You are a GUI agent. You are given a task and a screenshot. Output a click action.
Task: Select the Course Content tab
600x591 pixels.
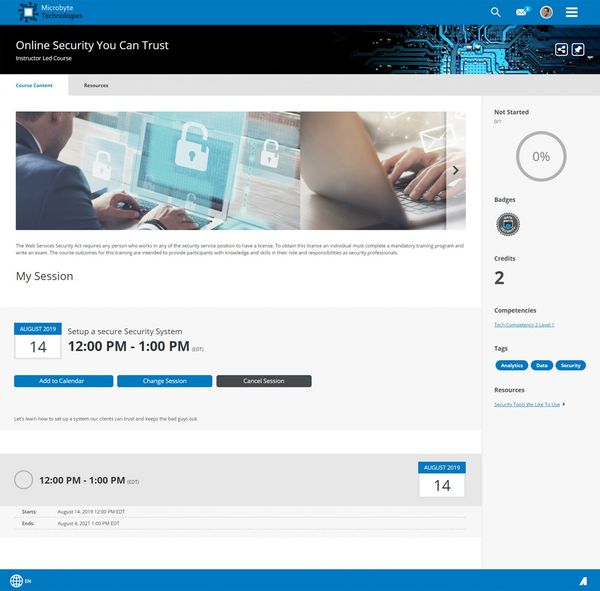(x=34, y=86)
